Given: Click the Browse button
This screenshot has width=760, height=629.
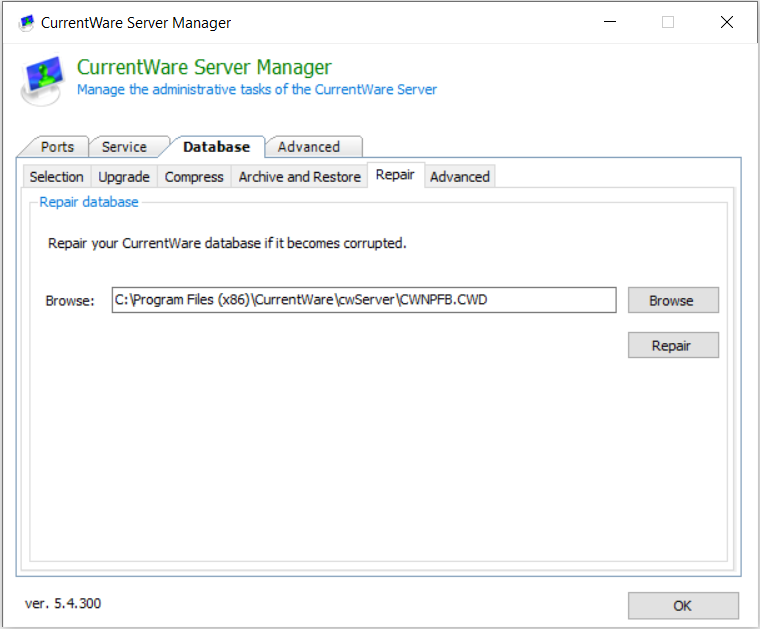Looking at the screenshot, I should tap(673, 300).
